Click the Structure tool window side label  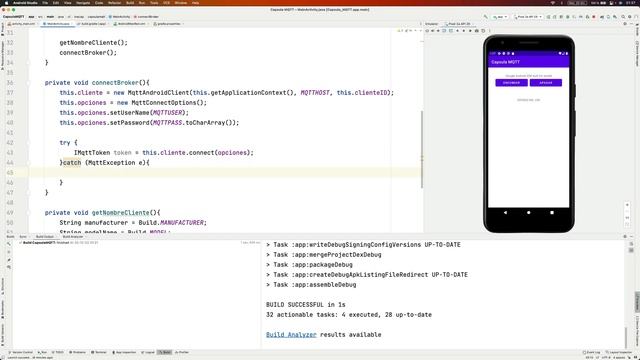(x=3, y=286)
